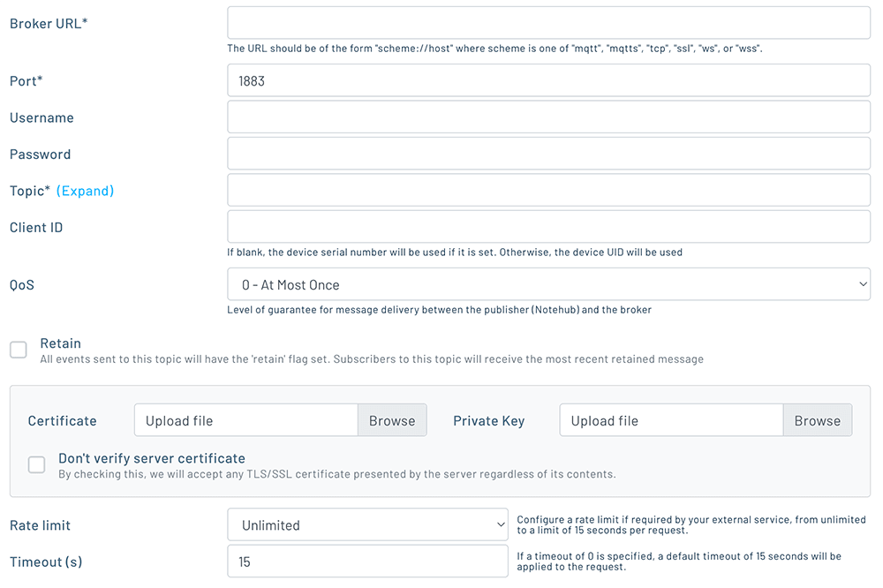
Task: Browse for a Private Key file
Action: click(817, 420)
